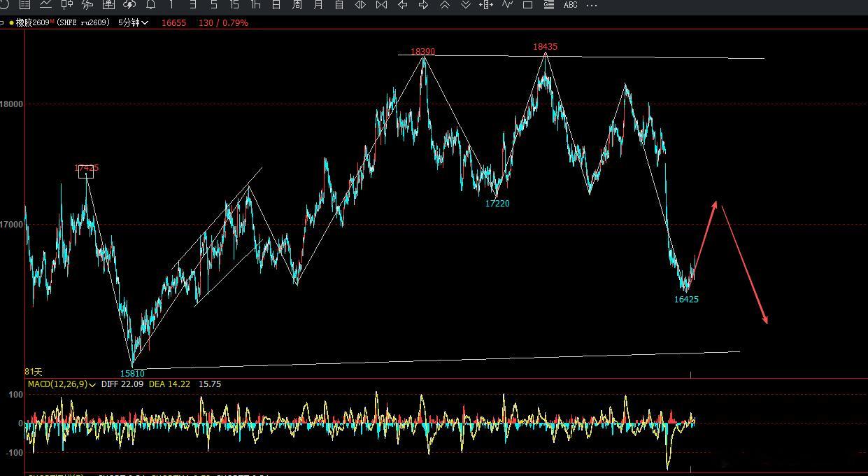Click the latest price 16655
The height and width of the screenshot is (476, 868).
pos(173,22)
